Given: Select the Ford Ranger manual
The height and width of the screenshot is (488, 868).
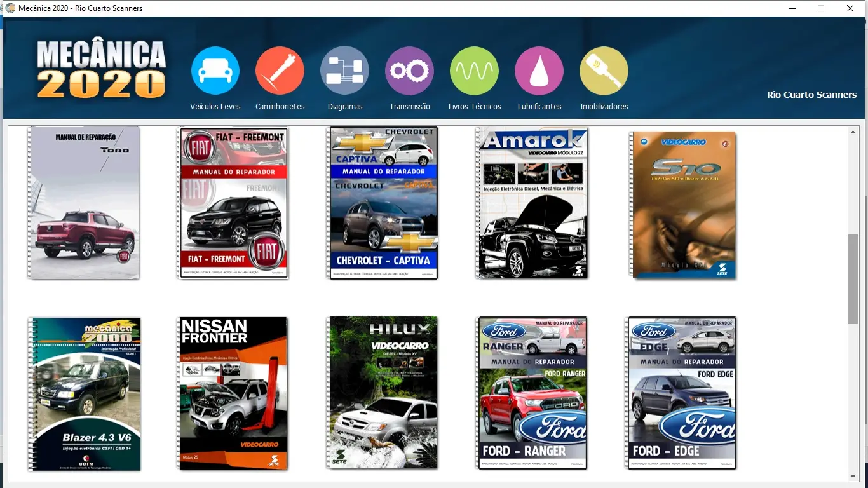Looking at the screenshot, I should click(x=532, y=393).
